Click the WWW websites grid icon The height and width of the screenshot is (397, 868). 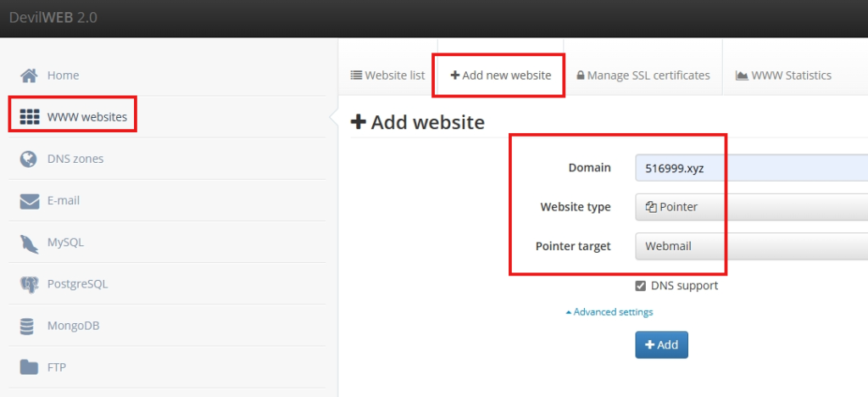[30, 117]
